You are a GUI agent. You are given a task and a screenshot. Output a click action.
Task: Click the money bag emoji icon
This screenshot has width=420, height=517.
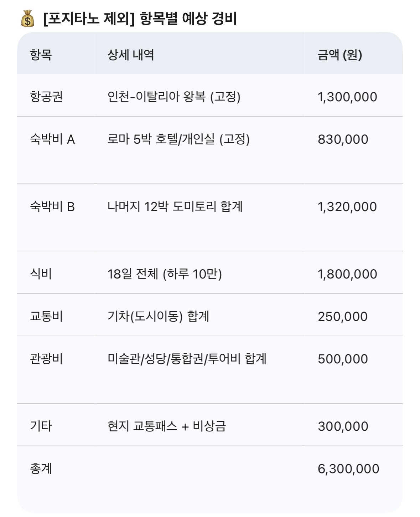tap(27, 19)
